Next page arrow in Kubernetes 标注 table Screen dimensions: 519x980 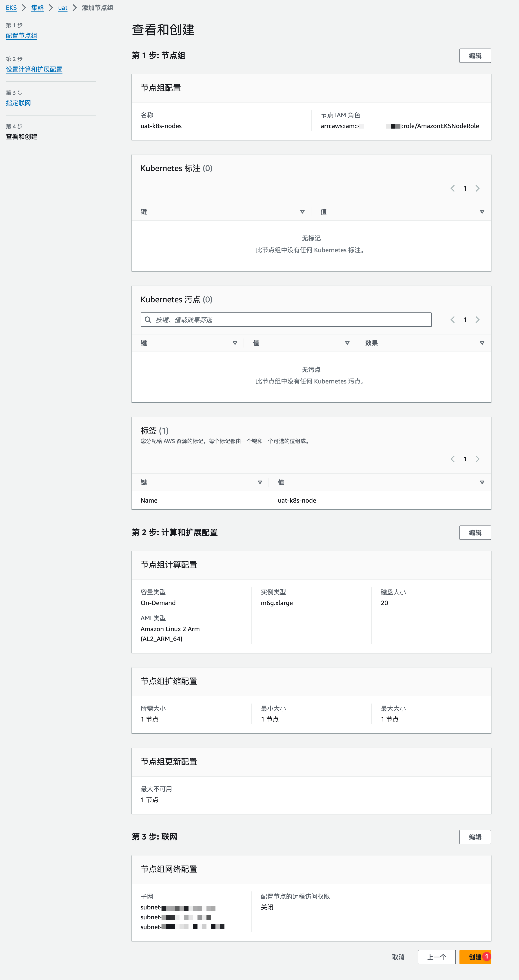coord(478,188)
